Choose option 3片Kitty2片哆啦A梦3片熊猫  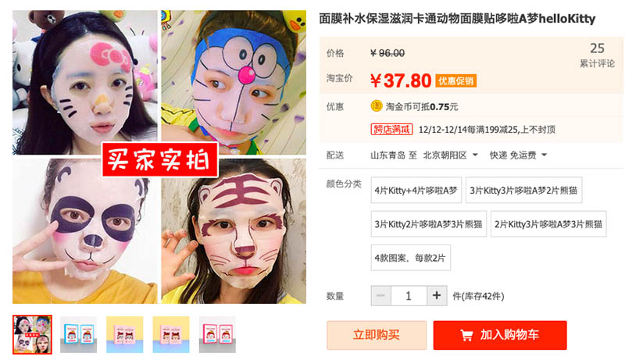click(428, 224)
